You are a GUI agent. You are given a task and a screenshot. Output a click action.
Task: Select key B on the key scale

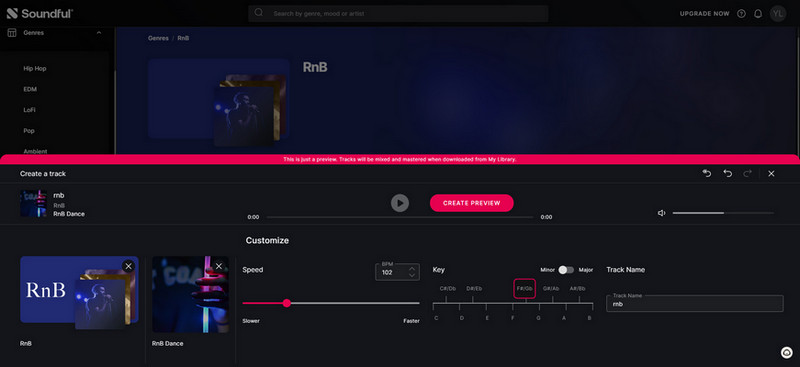[590, 318]
